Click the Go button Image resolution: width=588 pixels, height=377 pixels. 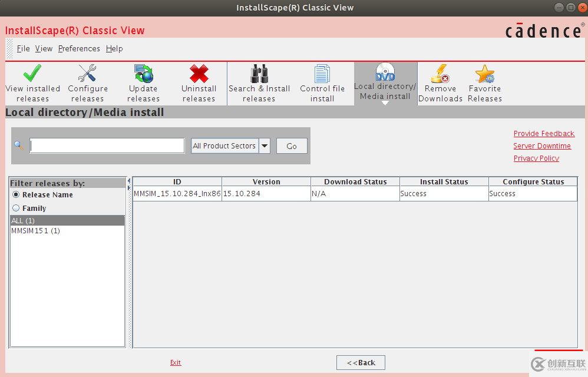pos(291,145)
